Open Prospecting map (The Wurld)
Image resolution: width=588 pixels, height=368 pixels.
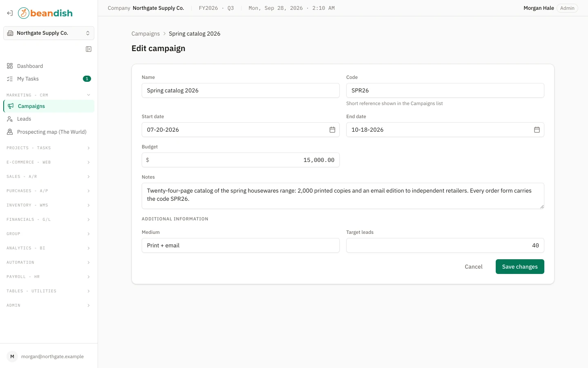point(49,132)
